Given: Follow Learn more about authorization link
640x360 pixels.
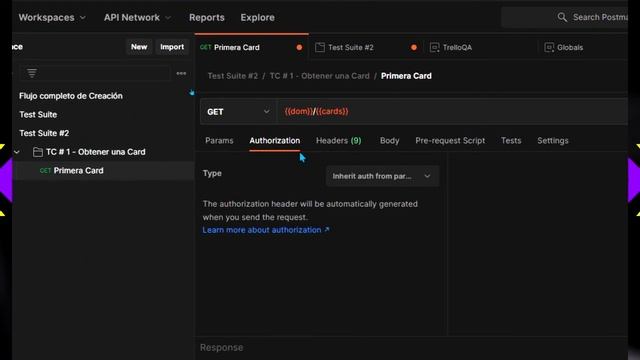Looking at the screenshot, I should pyautogui.click(x=266, y=230).
